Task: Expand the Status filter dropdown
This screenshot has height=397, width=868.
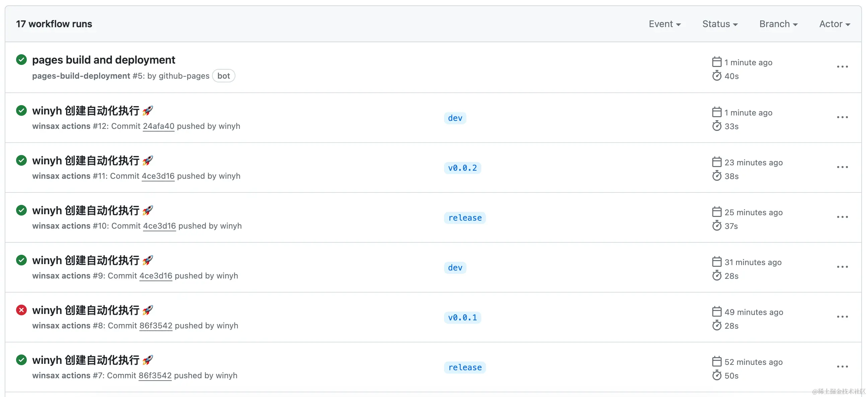Action: pos(720,24)
